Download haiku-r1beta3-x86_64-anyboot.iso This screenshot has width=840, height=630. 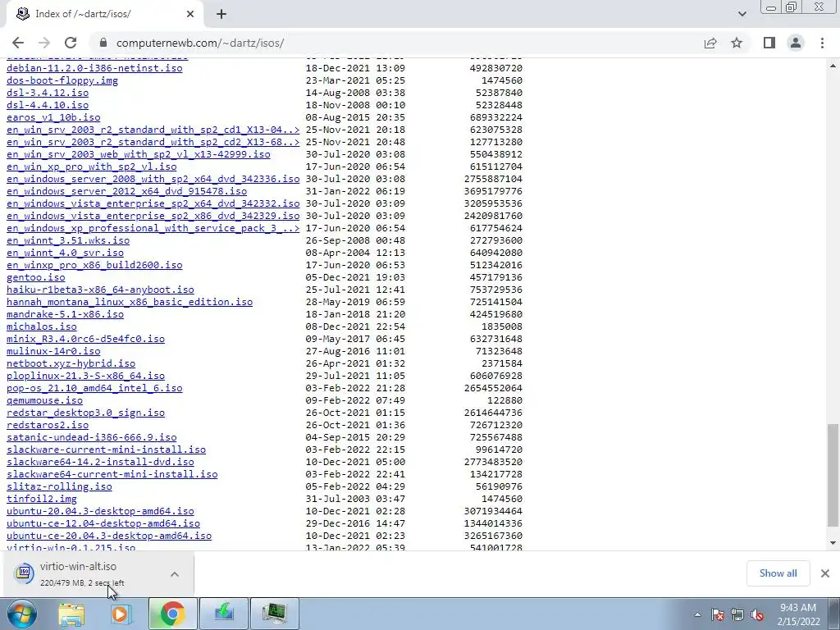(100, 290)
